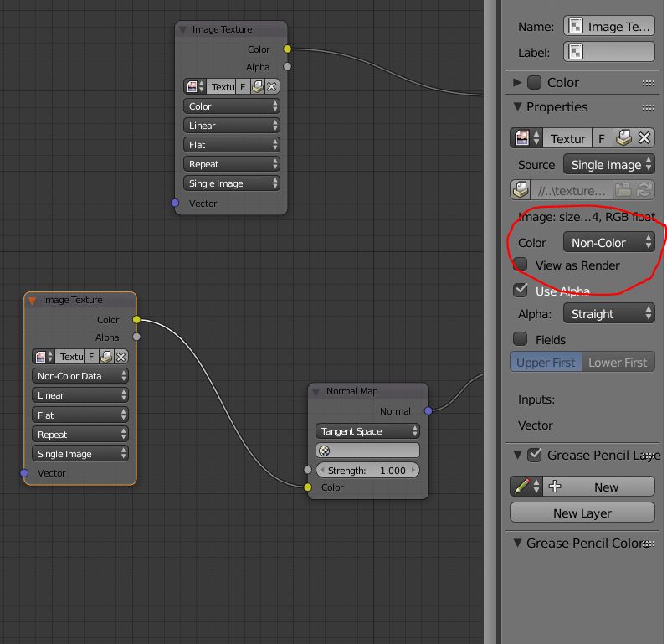Viewport: 667px width, 644px height.
Task: Disable Grease Pencil Layers checkbox
Action: [534, 455]
